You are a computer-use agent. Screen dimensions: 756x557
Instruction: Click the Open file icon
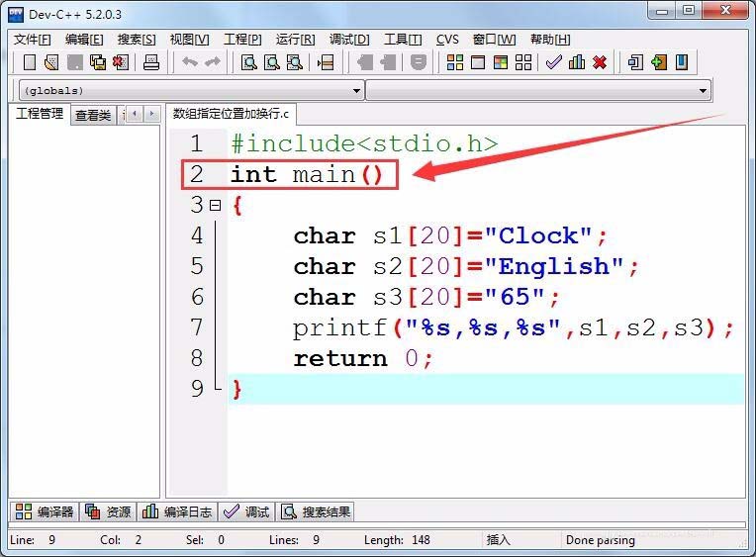pos(51,62)
